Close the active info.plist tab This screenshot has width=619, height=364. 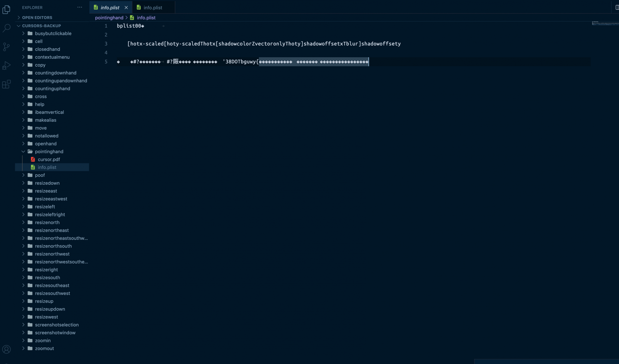126,7
